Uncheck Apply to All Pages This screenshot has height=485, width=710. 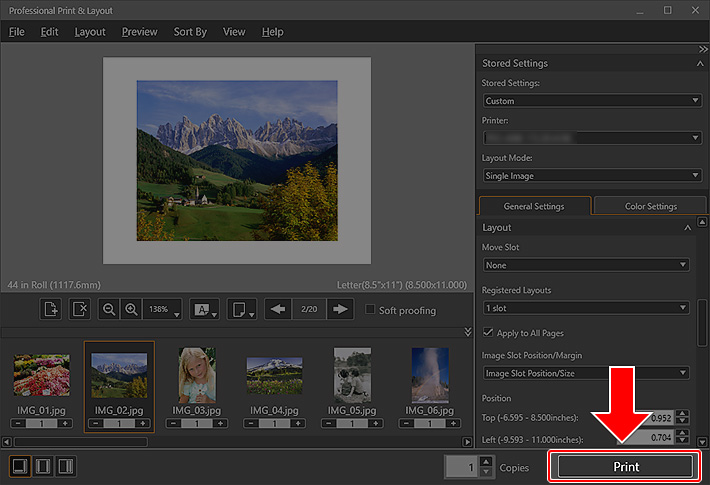pos(488,331)
